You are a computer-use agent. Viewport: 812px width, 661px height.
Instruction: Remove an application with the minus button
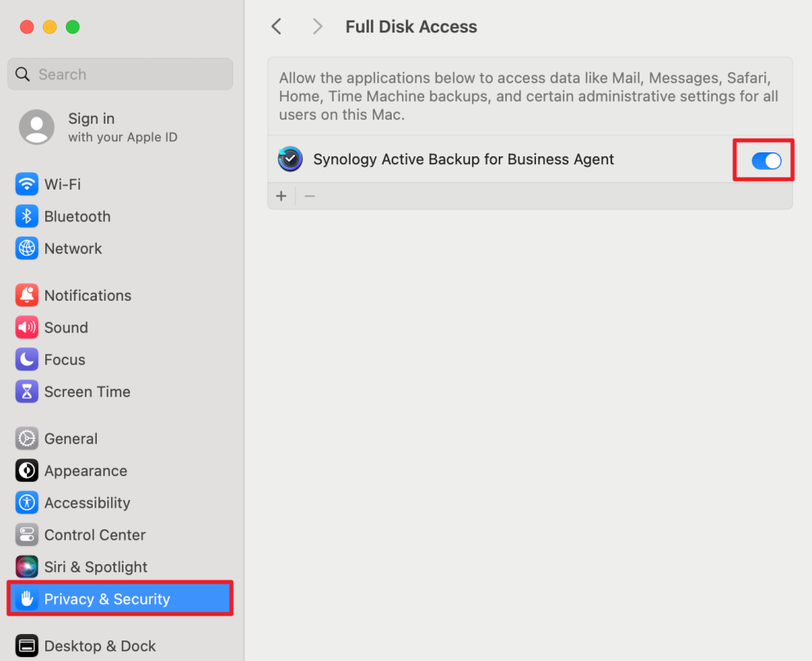coord(310,196)
